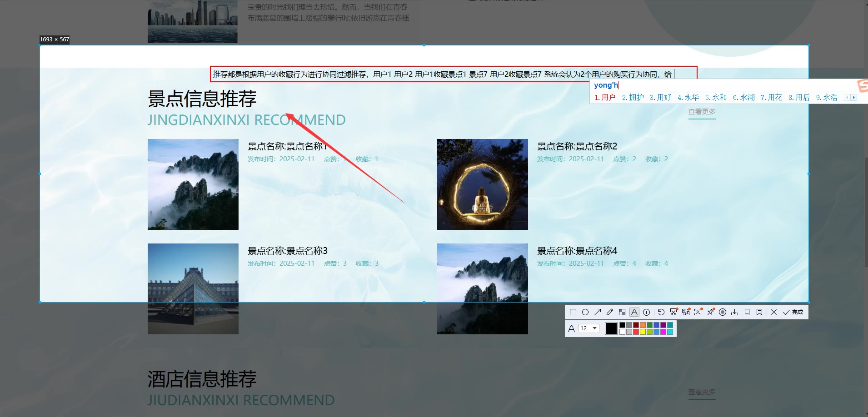Click 收藏: 1 under 景点名称1
This screenshot has height=417, width=868.
pyautogui.click(x=367, y=159)
